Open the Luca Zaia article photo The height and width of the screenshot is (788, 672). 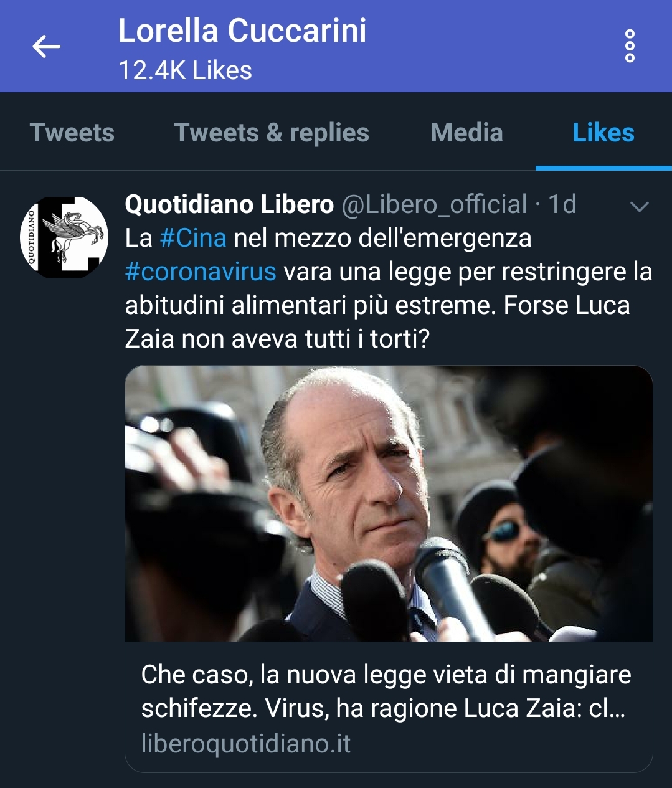coord(389,503)
